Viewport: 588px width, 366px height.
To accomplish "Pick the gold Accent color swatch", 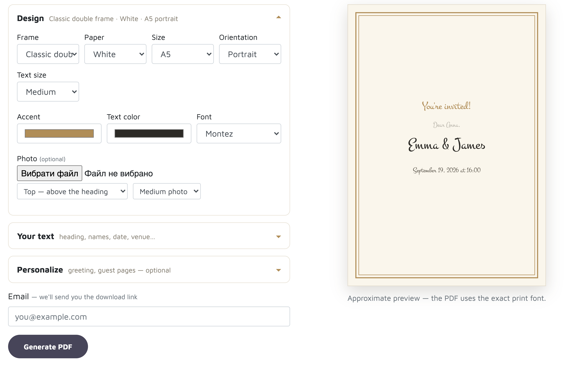I will point(59,134).
